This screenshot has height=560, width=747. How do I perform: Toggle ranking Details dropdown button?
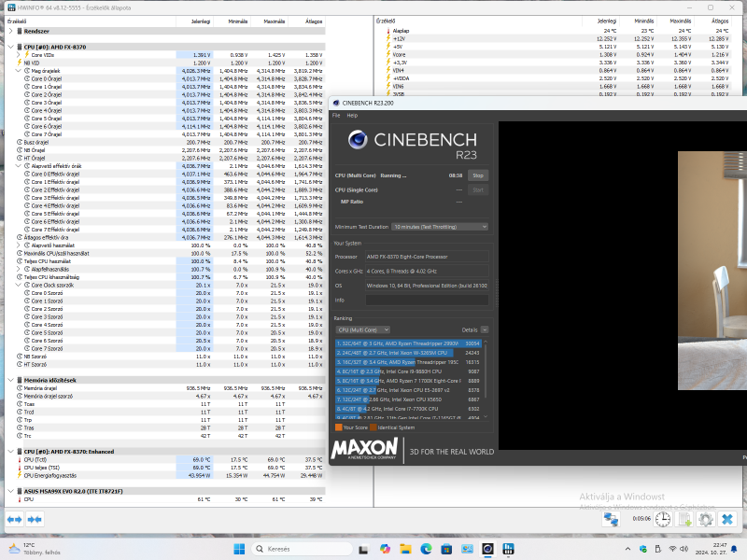(485, 329)
